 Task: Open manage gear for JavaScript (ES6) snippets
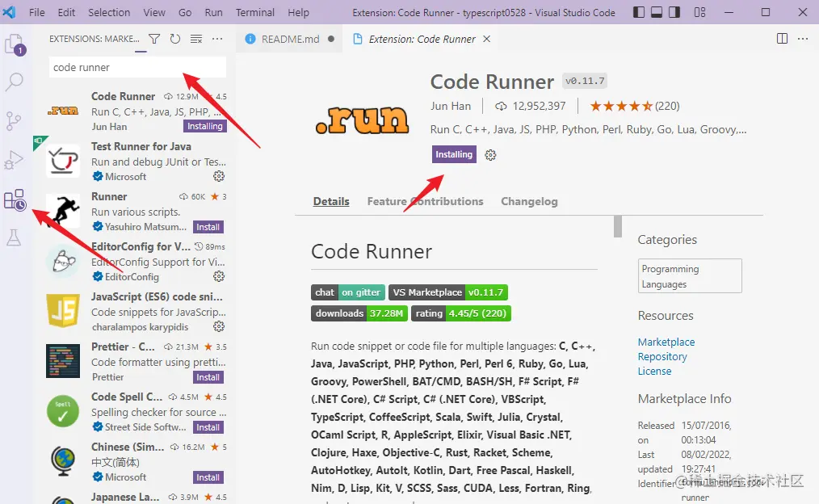tap(219, 326)
